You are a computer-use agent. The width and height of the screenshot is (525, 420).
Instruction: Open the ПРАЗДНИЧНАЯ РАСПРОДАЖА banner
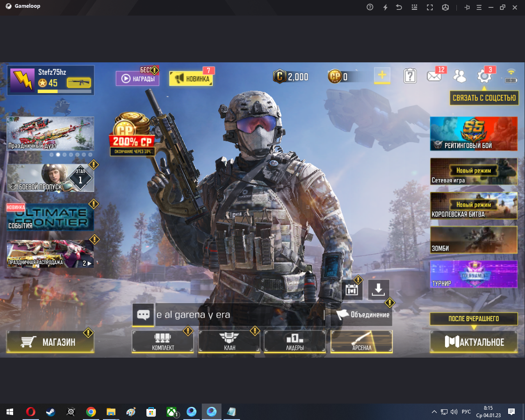pos(50,254)
